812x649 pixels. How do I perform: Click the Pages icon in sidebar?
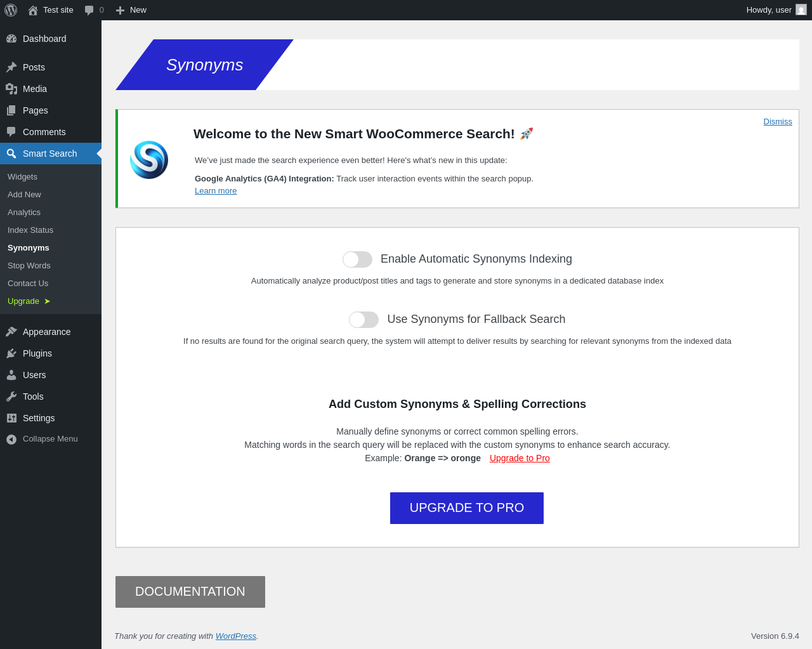tap(11, 110)
